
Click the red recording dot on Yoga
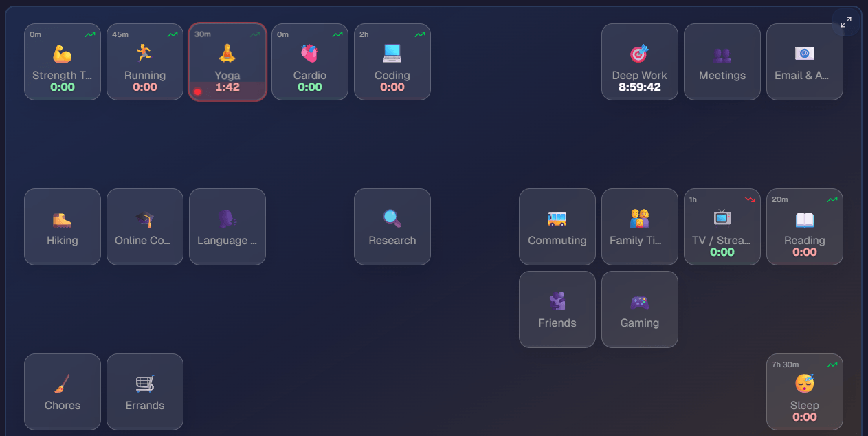click(197, 91)
